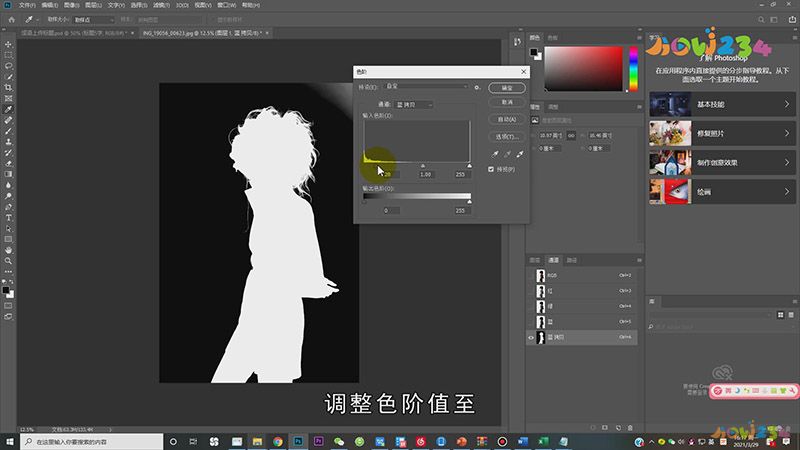Viewport: 800px width, 450px height.
Task: Click the midtone input field showing 1.00
Action: point(426,174)
